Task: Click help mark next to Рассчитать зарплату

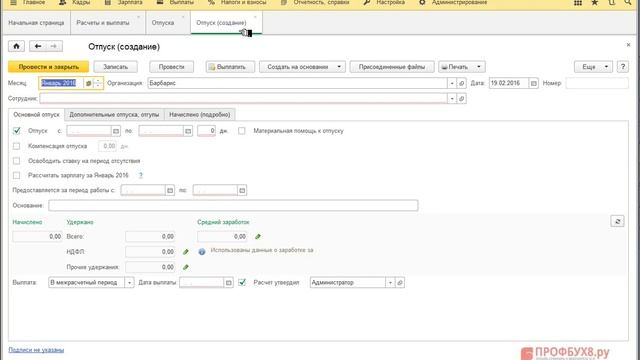Action: click(x=141, y=176)
